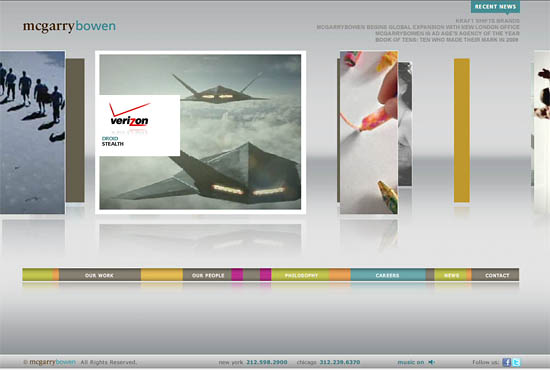Select Philosophy in navigation bar
Screen dimensions: 550x370
301,275
